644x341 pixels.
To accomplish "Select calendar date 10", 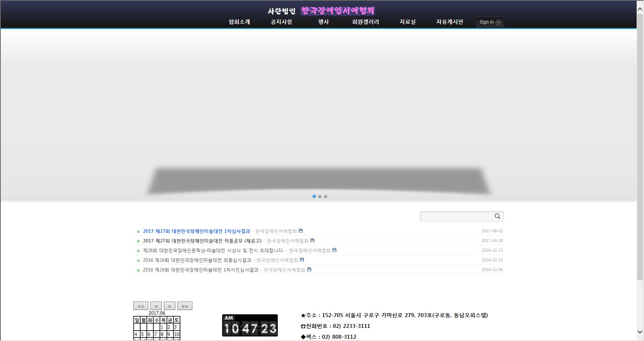I will point(176,334).
